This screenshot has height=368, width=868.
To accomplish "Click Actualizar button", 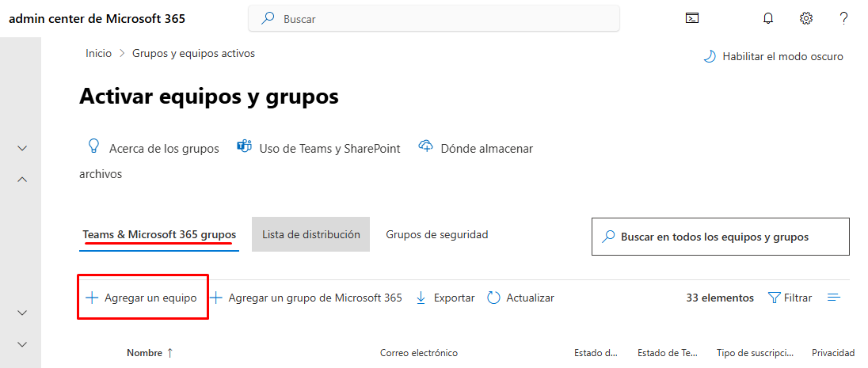I will tap(520, 298).
